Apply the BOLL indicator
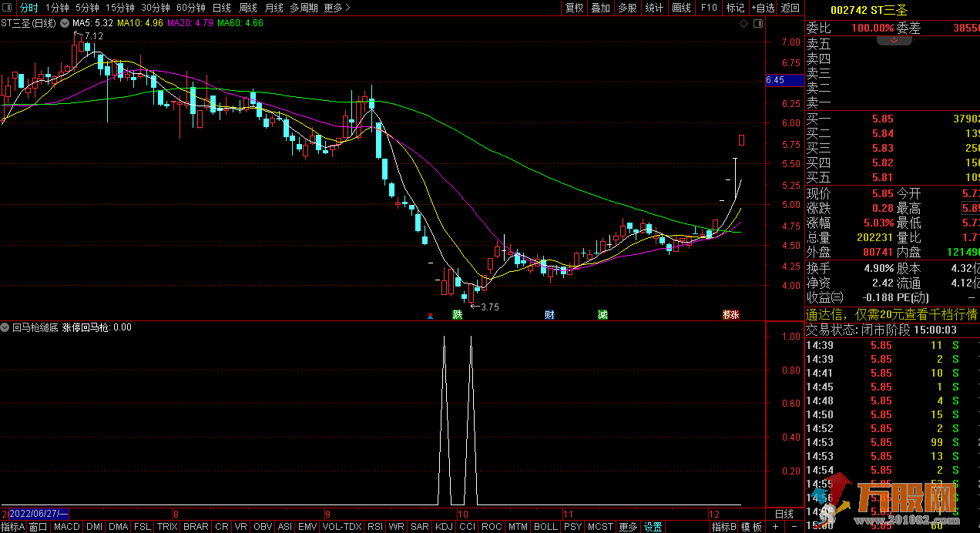980x533 pixels. click(x=545, y=527)
